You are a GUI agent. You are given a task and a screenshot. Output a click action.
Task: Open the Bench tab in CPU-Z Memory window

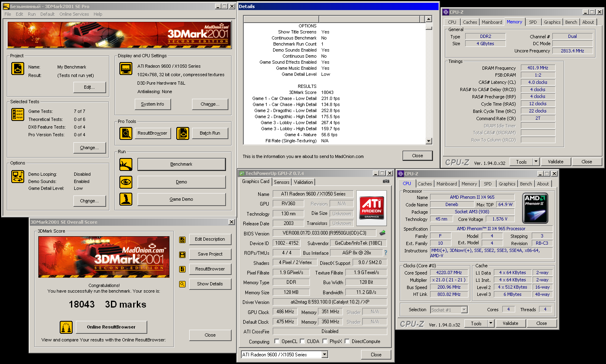tap(571, 22)
